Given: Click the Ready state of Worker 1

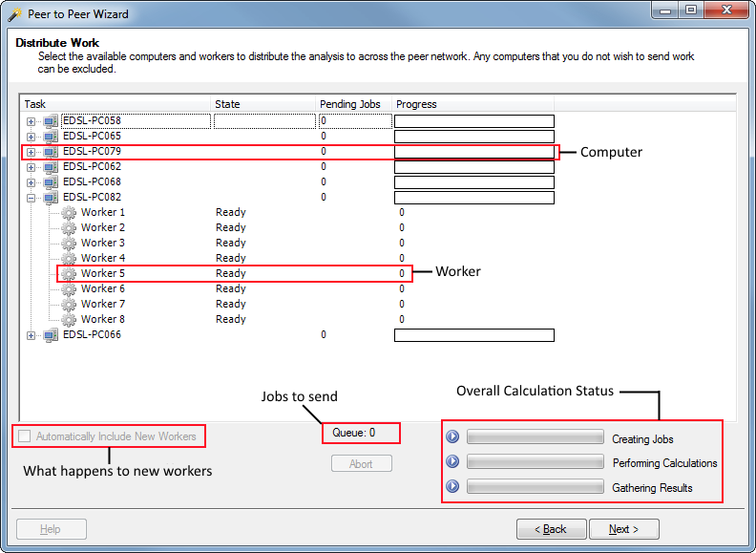Looking at the screenshot, I should [231, 213].
